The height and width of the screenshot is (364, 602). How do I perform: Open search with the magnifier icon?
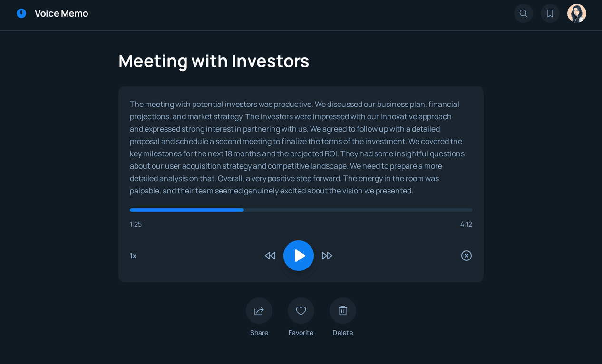point(524,13)
